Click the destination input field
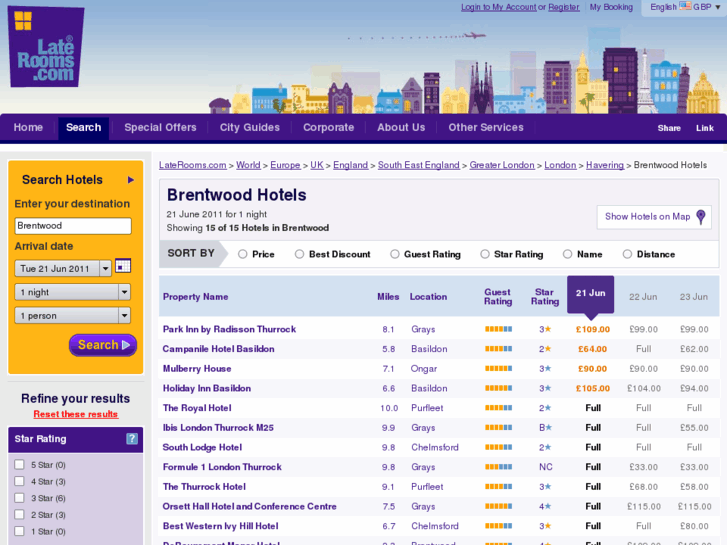The width and height of the screenshot is (727, 545). tap(73, 226)
